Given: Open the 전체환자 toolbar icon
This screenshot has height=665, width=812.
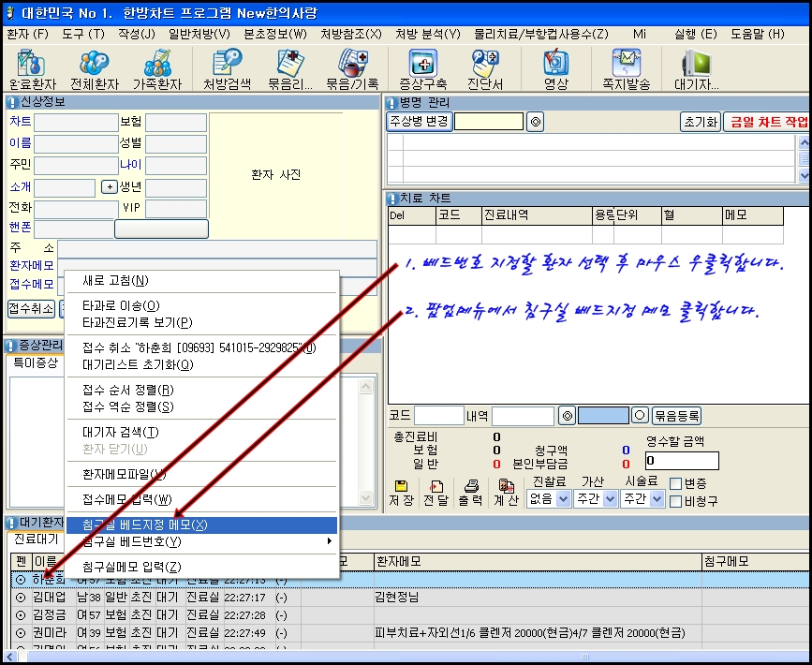Looking at the screenshot, I should [94, 68].
